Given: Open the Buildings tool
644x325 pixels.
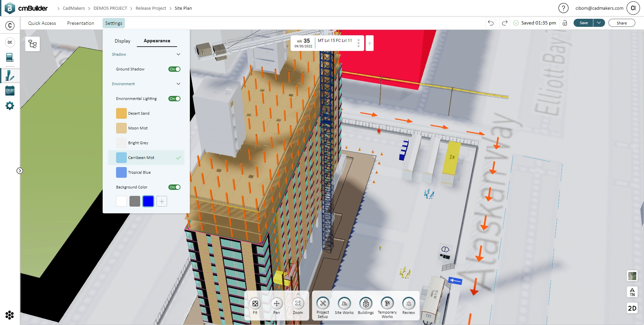Looking at the screenshot, I should [x=366, y=305].
